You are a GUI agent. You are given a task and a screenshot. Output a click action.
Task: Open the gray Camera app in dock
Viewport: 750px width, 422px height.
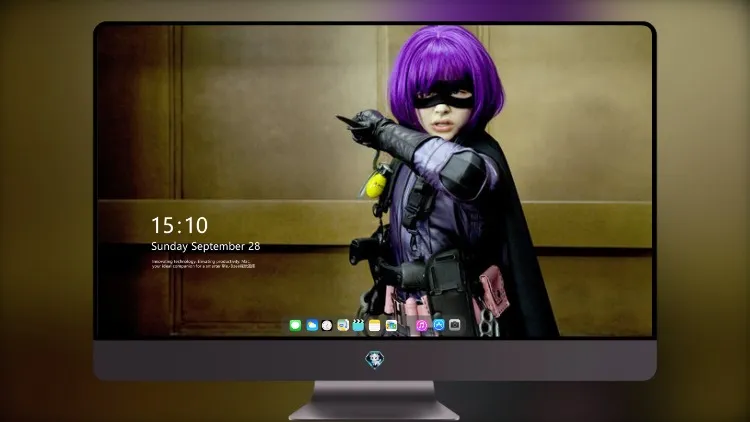tap(455, 325)
